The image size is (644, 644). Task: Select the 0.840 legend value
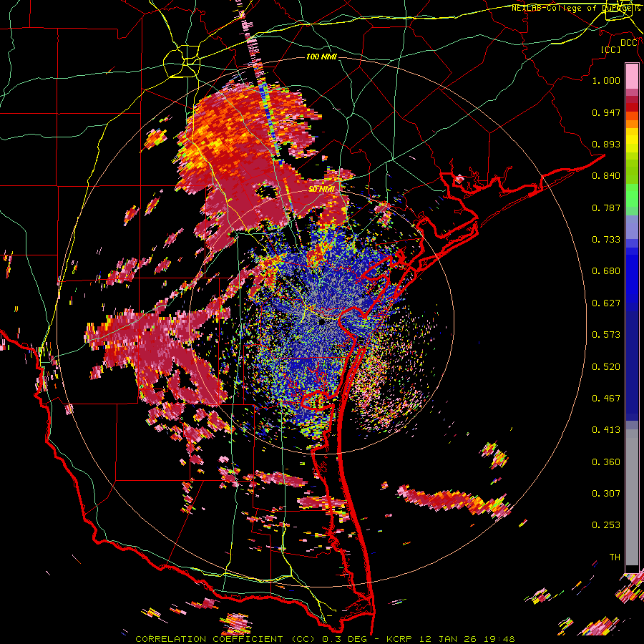606,176
